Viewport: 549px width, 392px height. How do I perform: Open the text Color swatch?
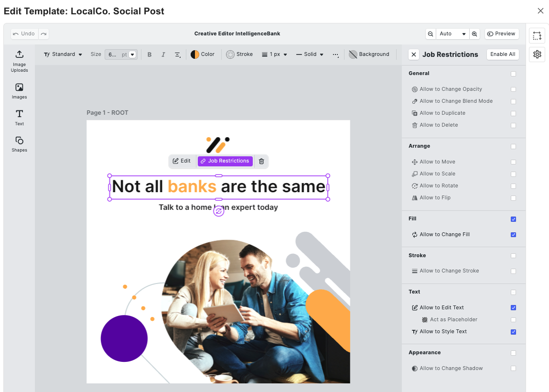point(203,54)
